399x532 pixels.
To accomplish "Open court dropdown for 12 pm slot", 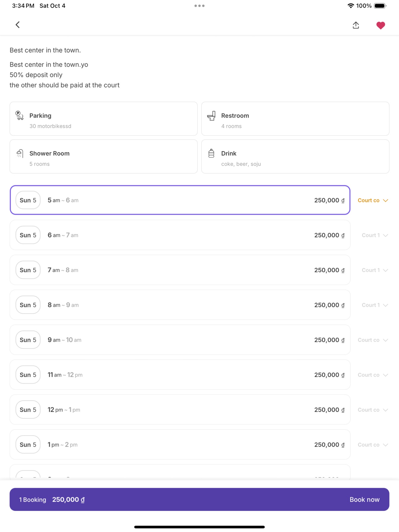I will click(x=373, y=410).
